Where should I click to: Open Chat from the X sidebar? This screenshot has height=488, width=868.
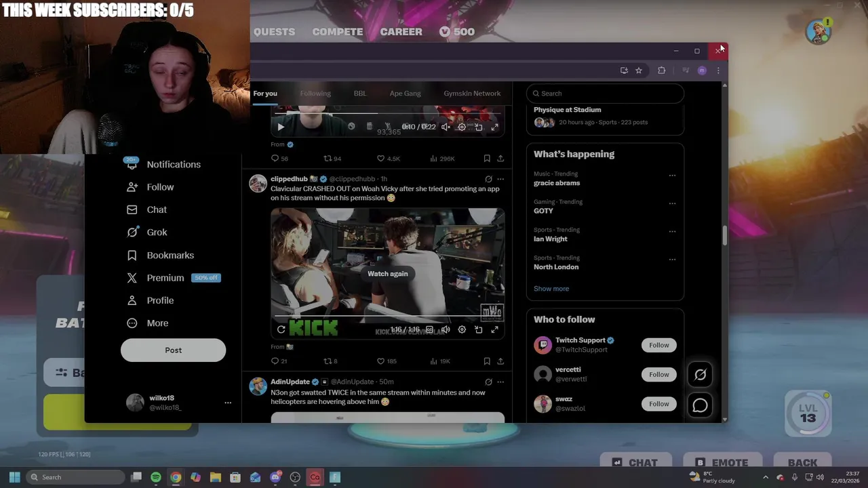(147, 210)
